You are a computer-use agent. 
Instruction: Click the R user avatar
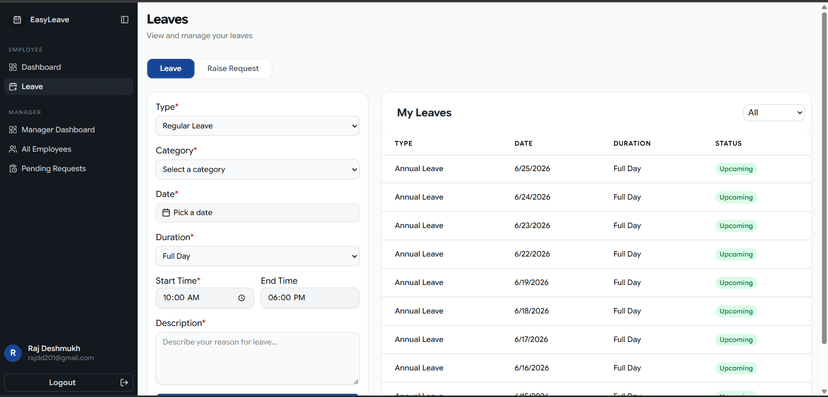[13, 353]
